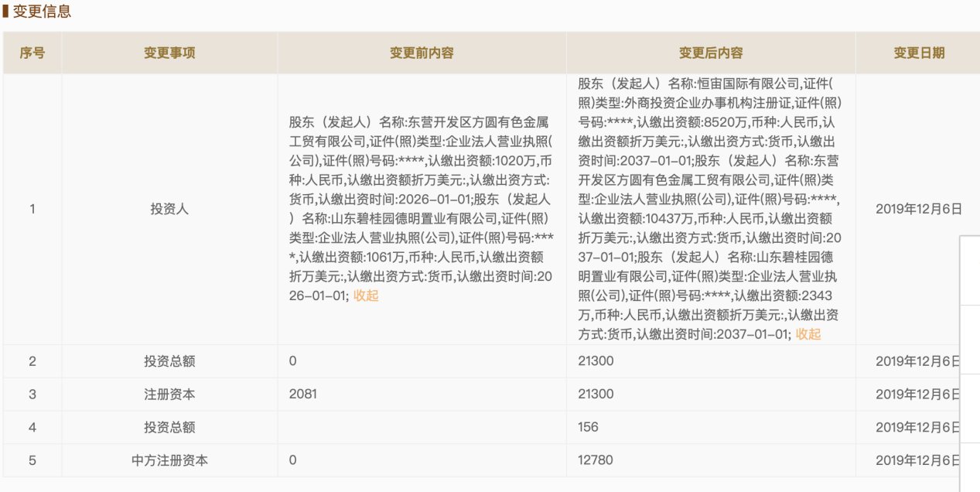Click sequence number 5
980x492 pixels.
coord(32,460)
